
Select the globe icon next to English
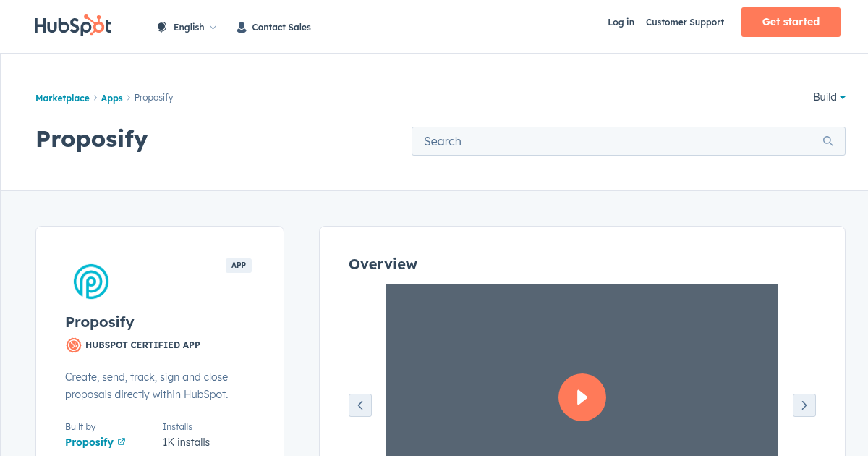coord(161,26)
